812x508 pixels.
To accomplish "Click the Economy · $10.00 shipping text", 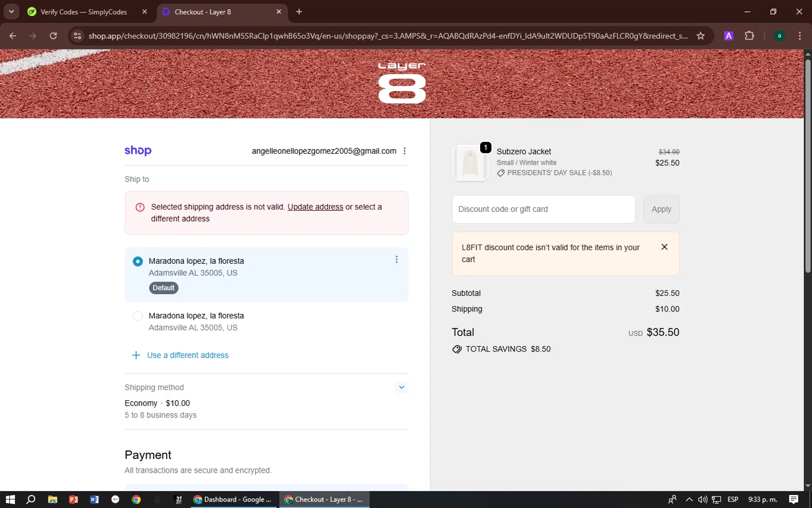I will pos(157,403).
